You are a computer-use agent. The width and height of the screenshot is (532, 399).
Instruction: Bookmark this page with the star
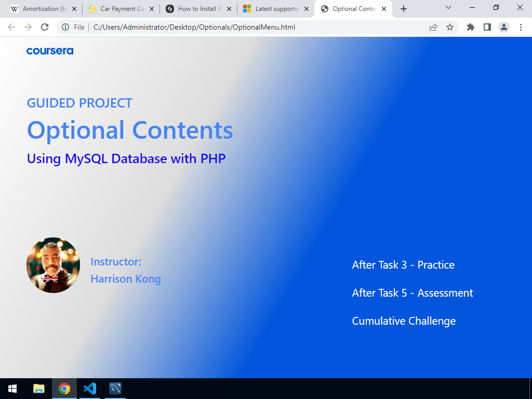(450, 27)
